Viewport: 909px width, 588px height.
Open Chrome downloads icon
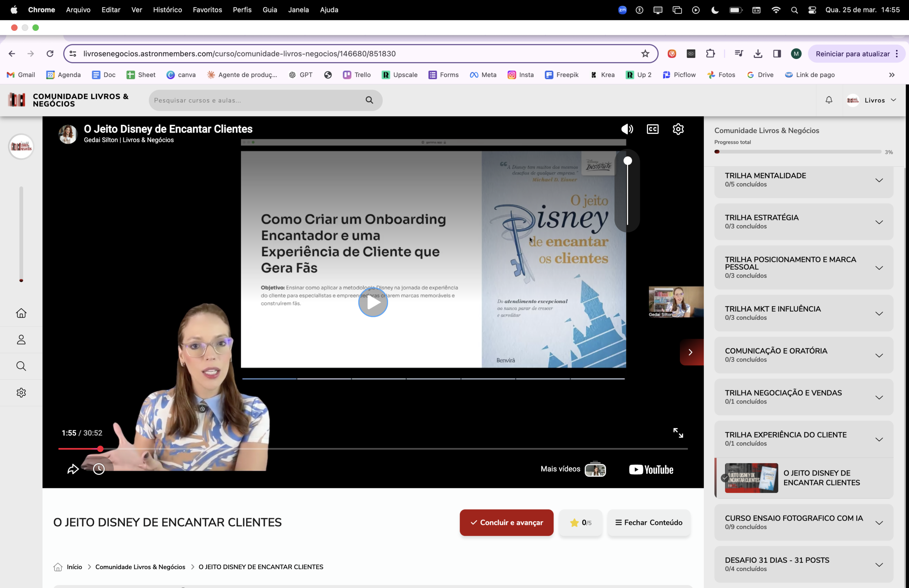758,54
